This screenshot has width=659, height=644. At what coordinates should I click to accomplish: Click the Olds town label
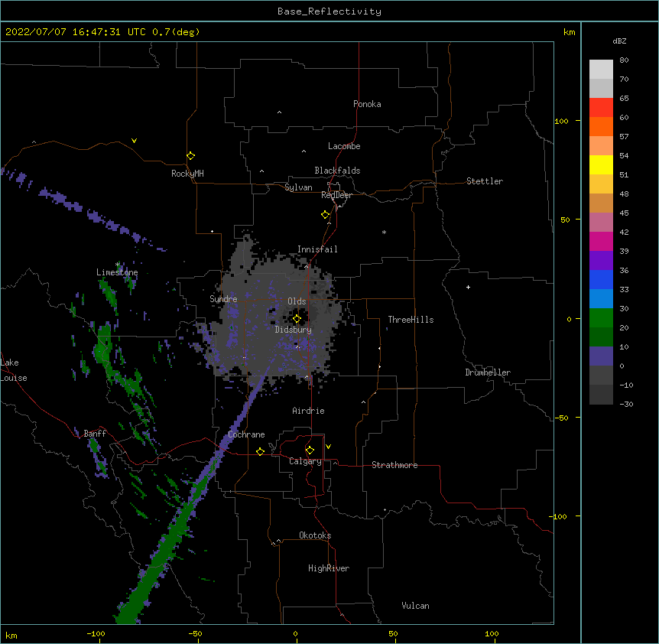[297, 301]
